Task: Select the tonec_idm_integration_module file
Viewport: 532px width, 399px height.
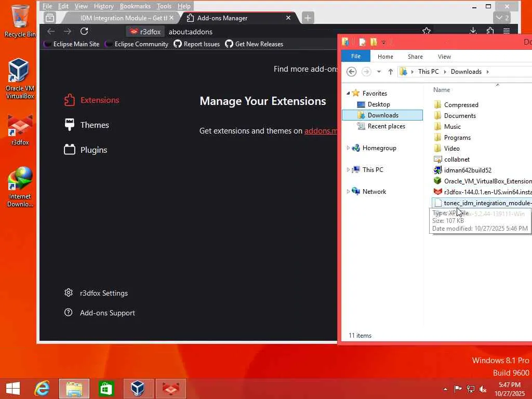Action: pyautogui.click(x=483, y=203)
